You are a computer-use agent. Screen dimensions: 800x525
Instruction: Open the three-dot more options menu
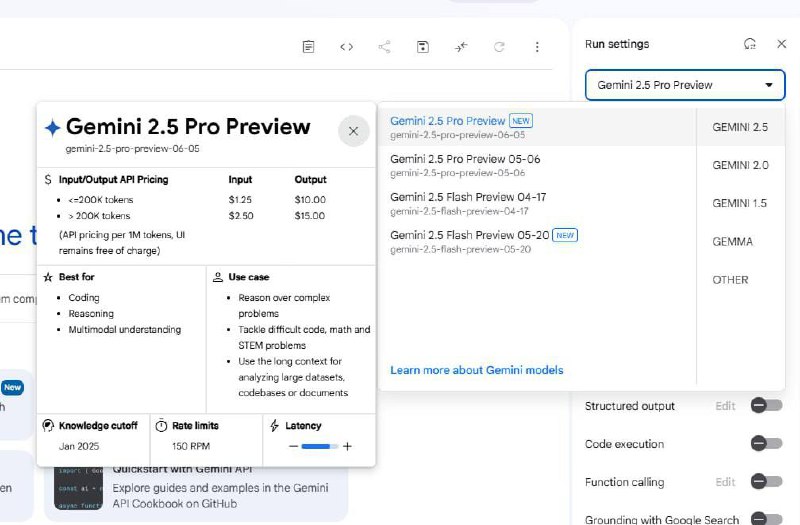[537, 47]
